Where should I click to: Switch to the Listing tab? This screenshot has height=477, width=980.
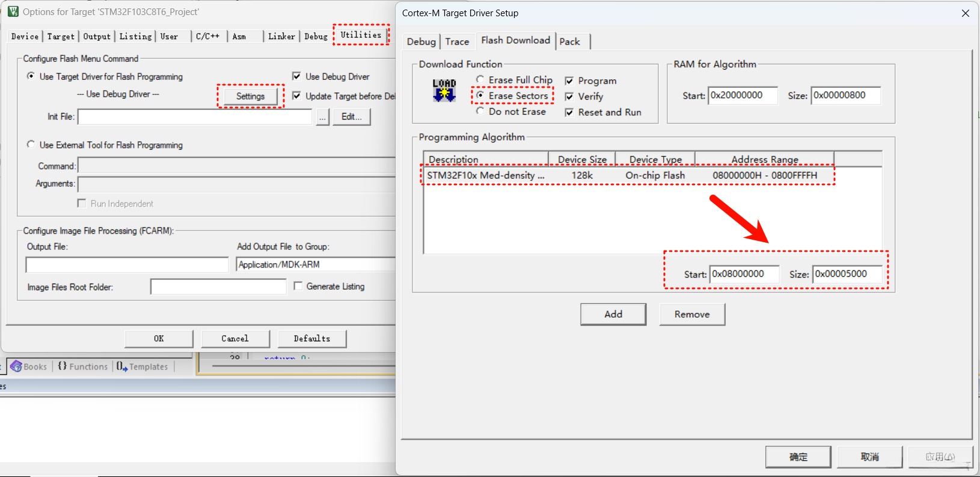pos(135,37)
